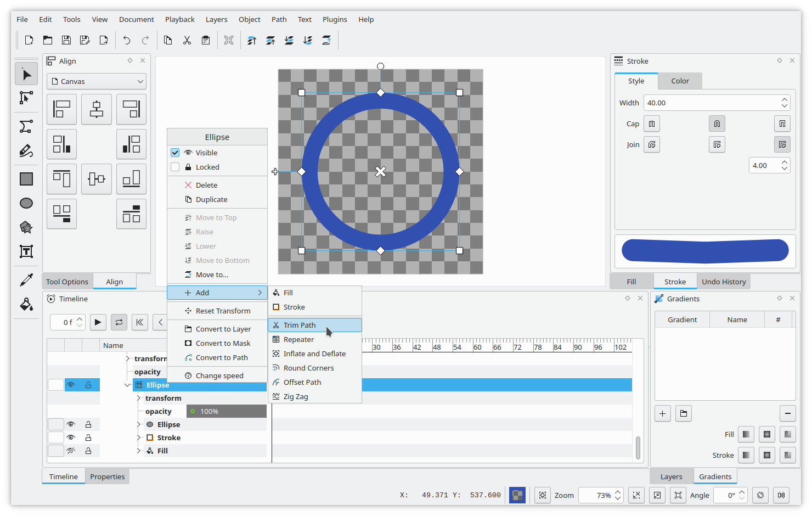Click the align left edge button
Screen dimensions: 812x516
61,109
